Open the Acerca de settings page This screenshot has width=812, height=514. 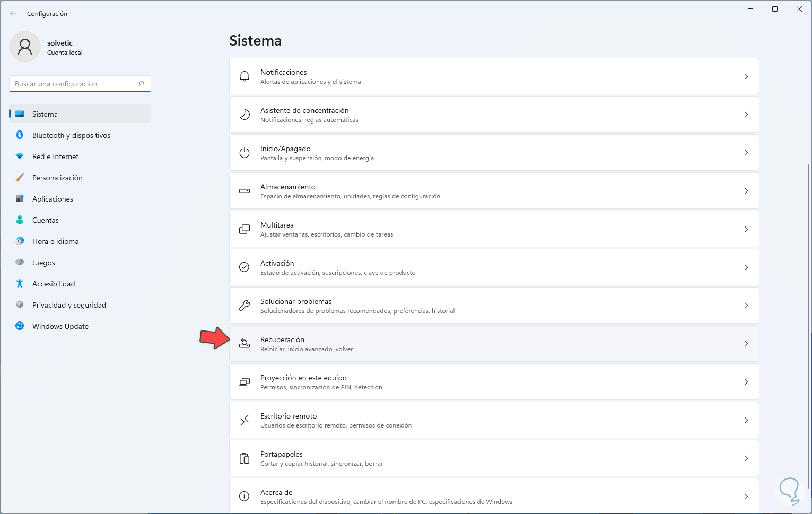(494, 496)
